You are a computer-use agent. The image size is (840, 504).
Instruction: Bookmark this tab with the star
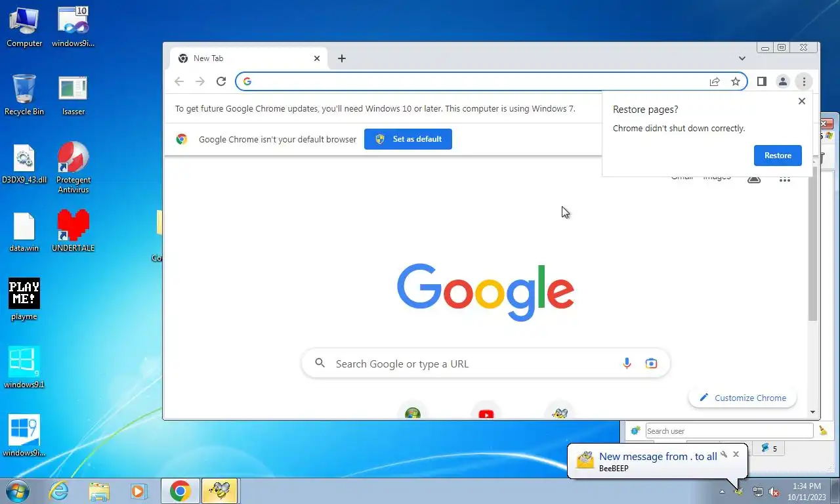click(736, 81)
